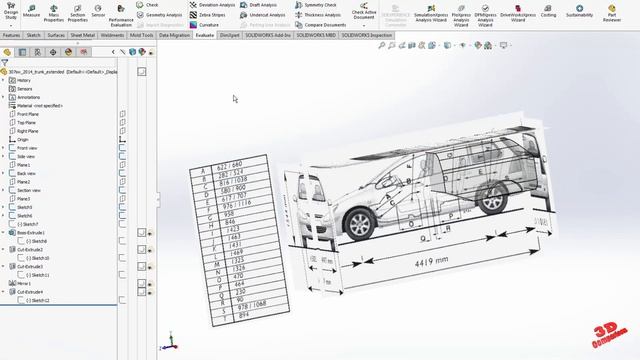The image size is (640, 360).
Task: Click the Sensor tool
Action: [x=98, y=11]
